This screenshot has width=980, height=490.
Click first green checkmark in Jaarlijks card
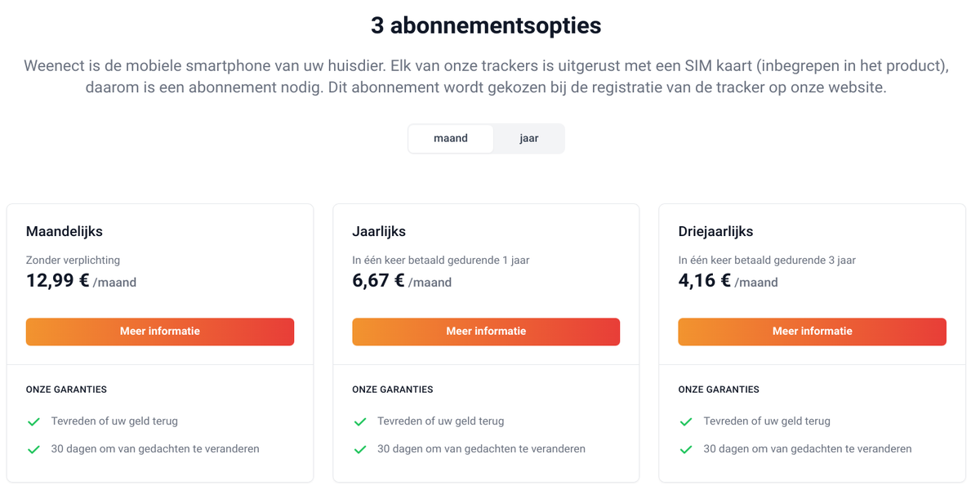[360, 422]
